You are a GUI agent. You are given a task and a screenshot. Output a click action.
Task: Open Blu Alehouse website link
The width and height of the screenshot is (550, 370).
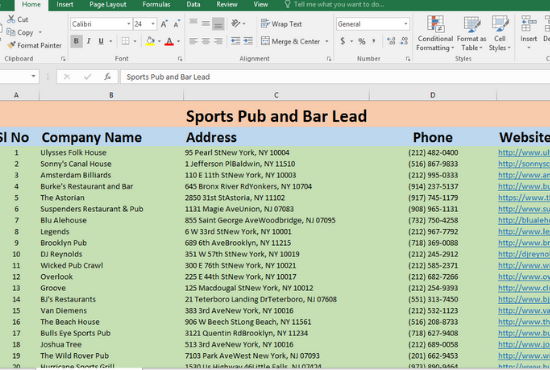point(524,220)
